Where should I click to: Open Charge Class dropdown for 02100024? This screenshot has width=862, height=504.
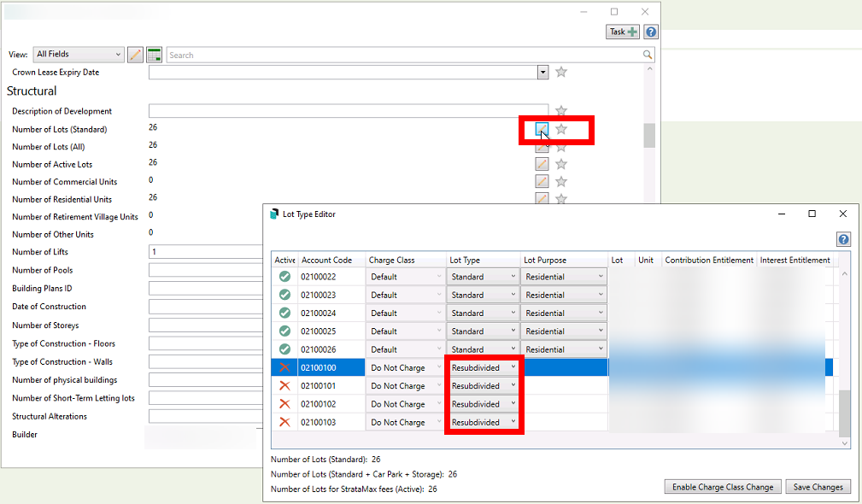click(x=406, y=313)
